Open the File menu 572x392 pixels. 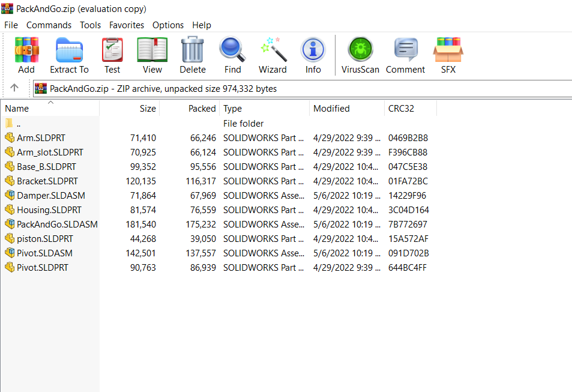pos(11,25)
